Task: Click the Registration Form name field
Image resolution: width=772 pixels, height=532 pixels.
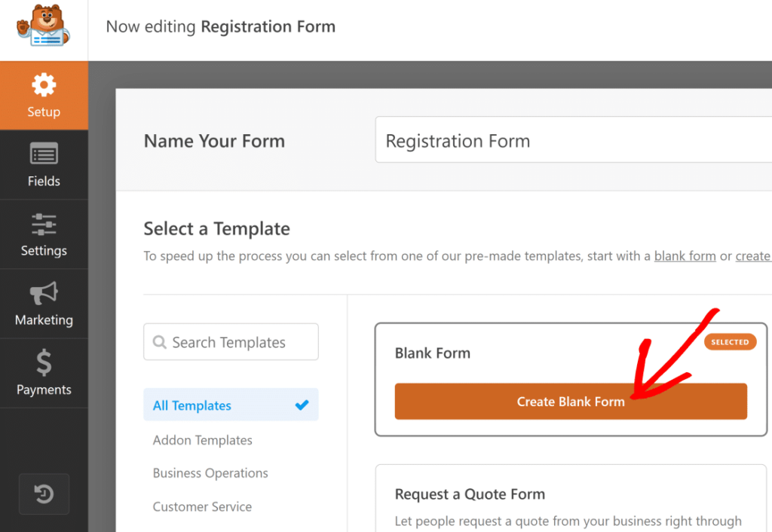Action: pos(573,141)
